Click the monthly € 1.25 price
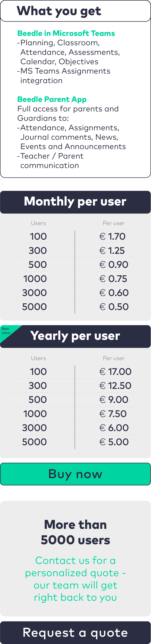The width and height of the screenshot is (151, 644). [x=112, y=250]
